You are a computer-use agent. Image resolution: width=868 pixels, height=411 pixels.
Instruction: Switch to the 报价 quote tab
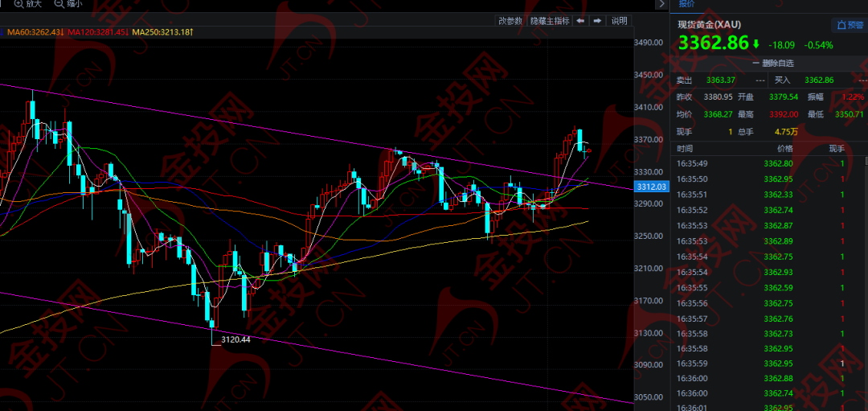click(686, 4)
